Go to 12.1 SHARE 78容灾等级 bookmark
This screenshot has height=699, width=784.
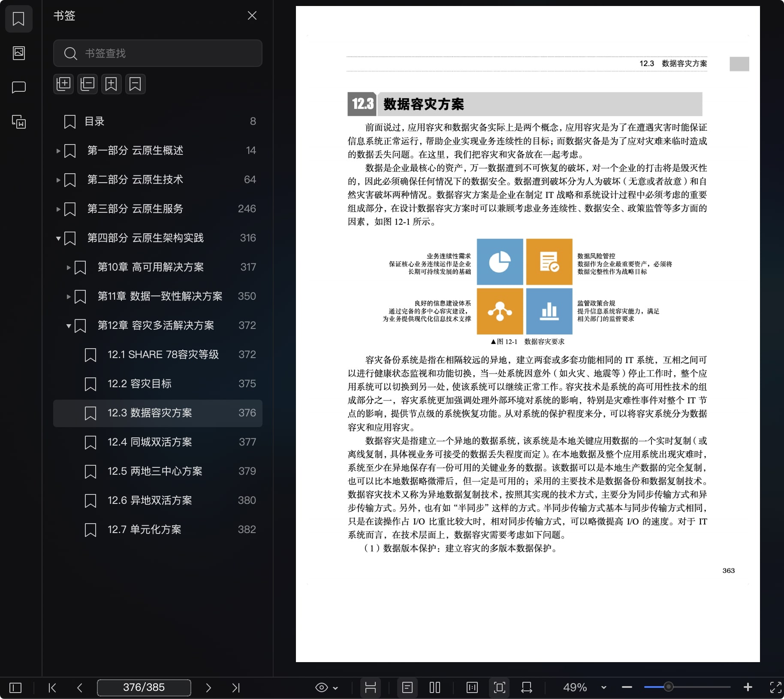click(158, 355)
